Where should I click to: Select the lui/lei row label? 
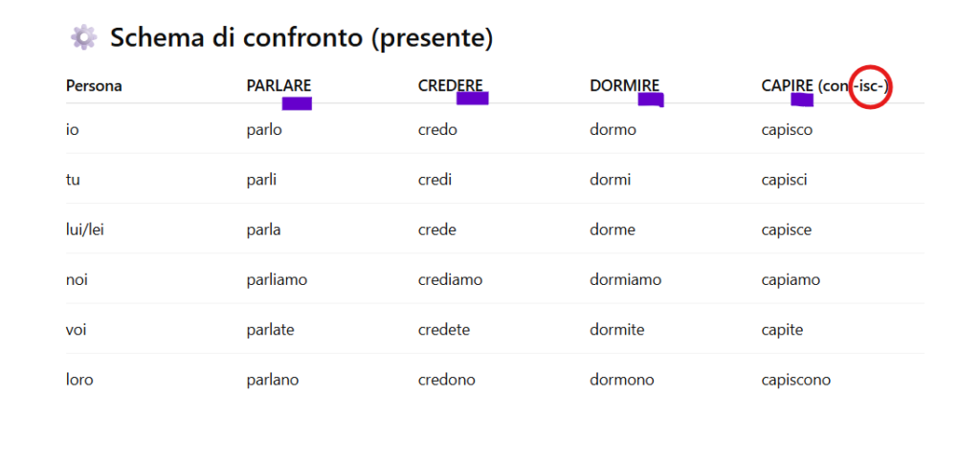pos(85,230)
